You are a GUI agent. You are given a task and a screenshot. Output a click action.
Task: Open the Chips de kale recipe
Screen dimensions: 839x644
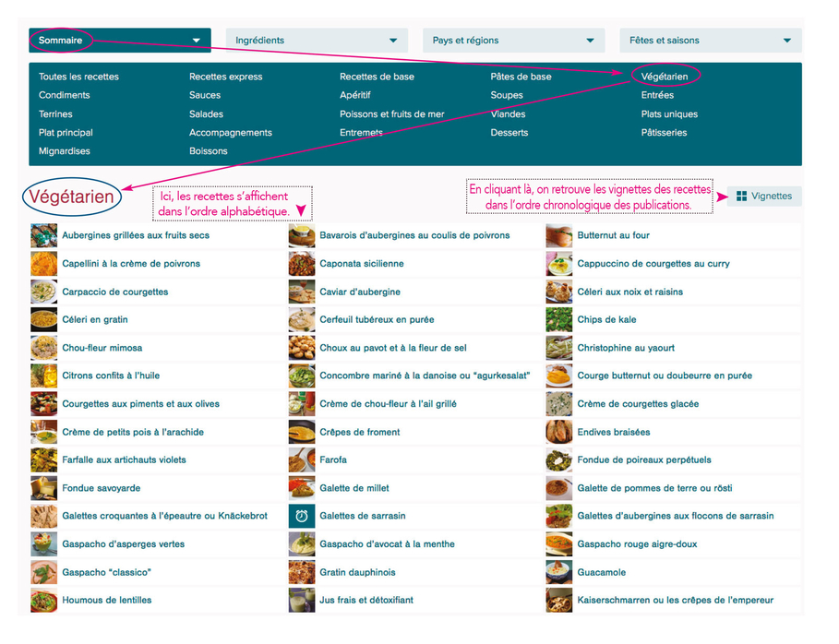(x=606, y=319)
